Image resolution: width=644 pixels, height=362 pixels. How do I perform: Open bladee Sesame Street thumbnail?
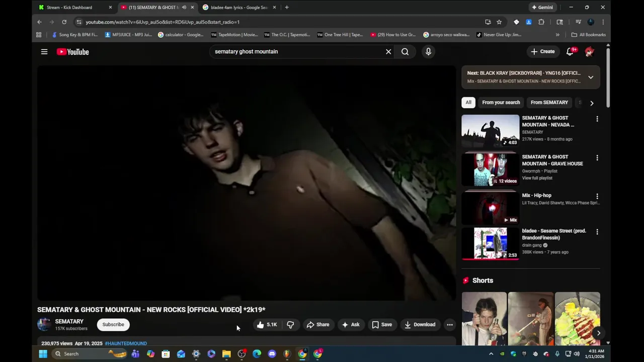pyautogui.click(x=491, y=243)
